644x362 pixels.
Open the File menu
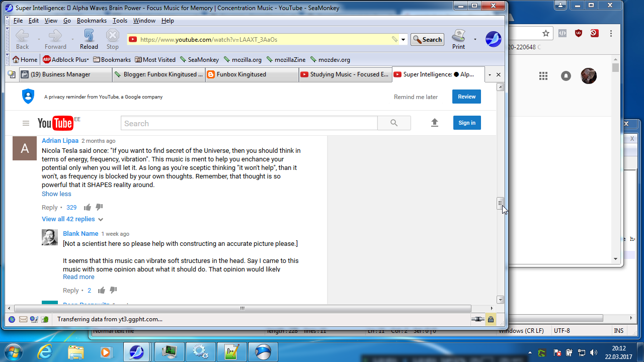tap(18, 21)
